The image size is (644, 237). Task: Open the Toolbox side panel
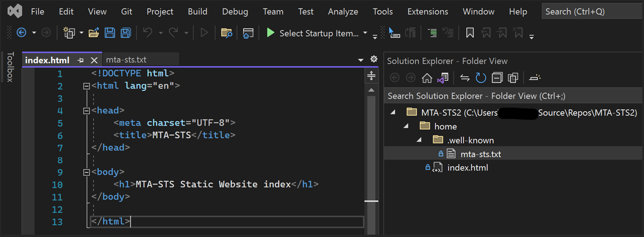pos(10,67)
